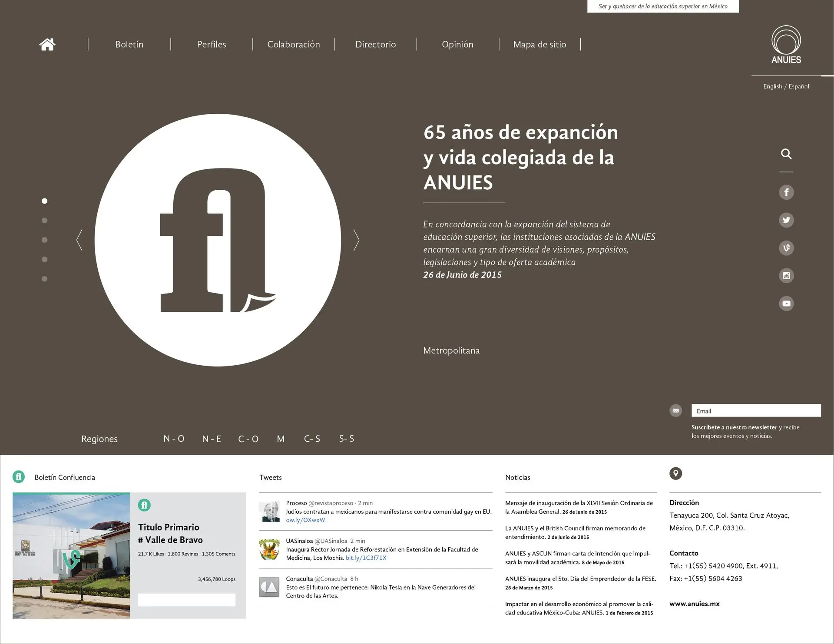Click the Ser y quehacer tagline banner

tap(663, 6)
